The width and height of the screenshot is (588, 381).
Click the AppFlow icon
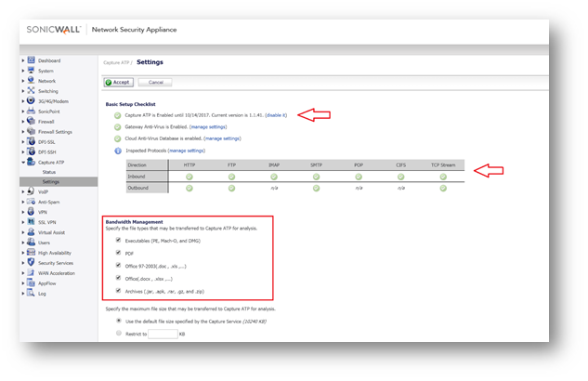pyautogui.click(x=32, y=282)
